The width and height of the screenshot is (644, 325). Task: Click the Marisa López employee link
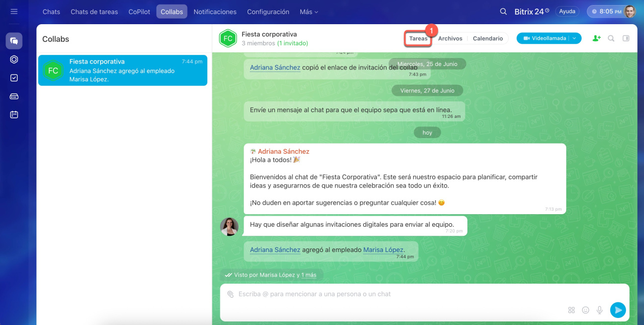point(383,249)
